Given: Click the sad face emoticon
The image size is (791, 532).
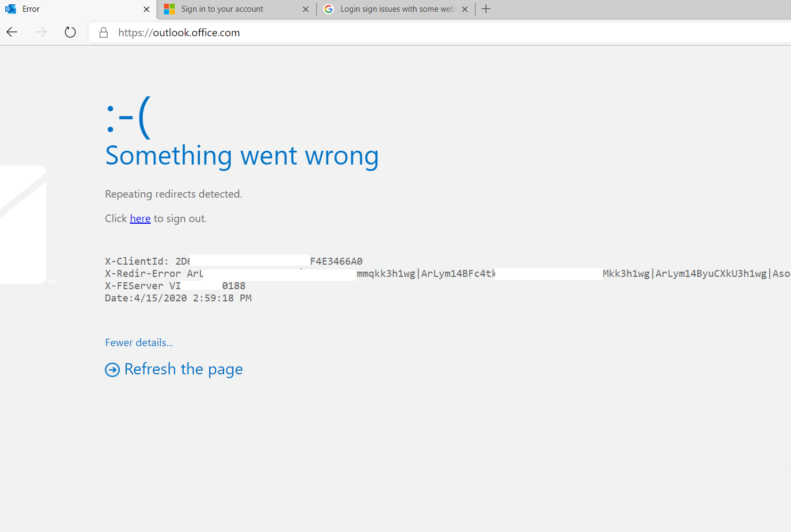Looking at the screenshot, I should click(x=128, y=117).
